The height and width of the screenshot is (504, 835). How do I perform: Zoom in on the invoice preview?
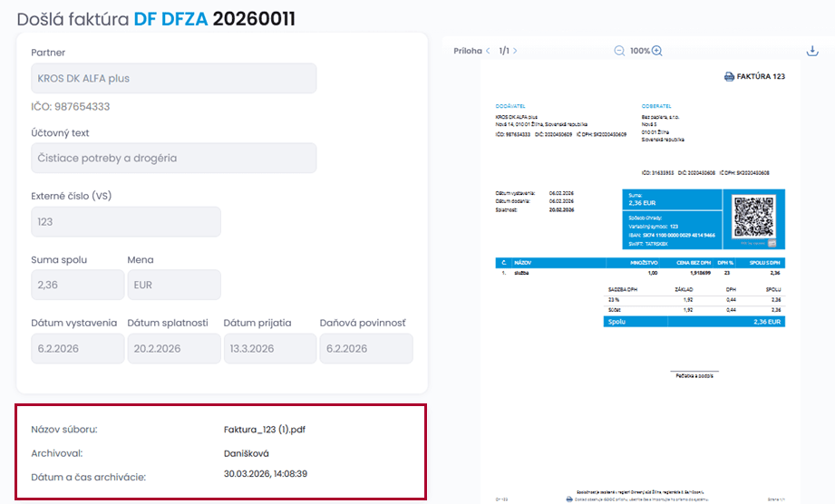click(657, 51)
